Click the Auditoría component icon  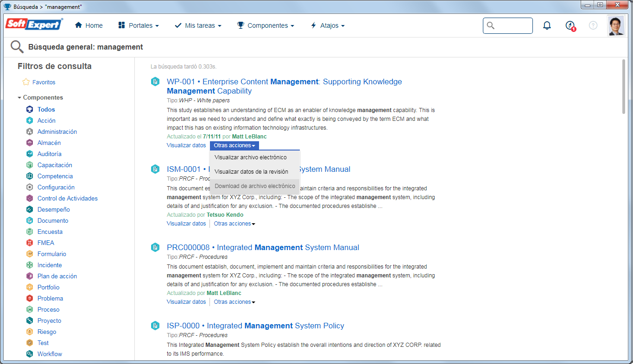pos(30,154)
